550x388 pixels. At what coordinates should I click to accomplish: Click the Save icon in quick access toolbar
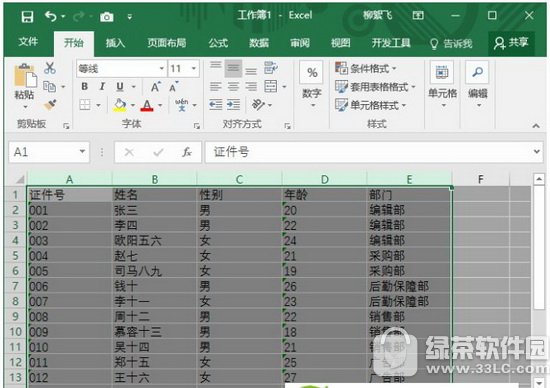pyautogui.click(x=27, y=16)
